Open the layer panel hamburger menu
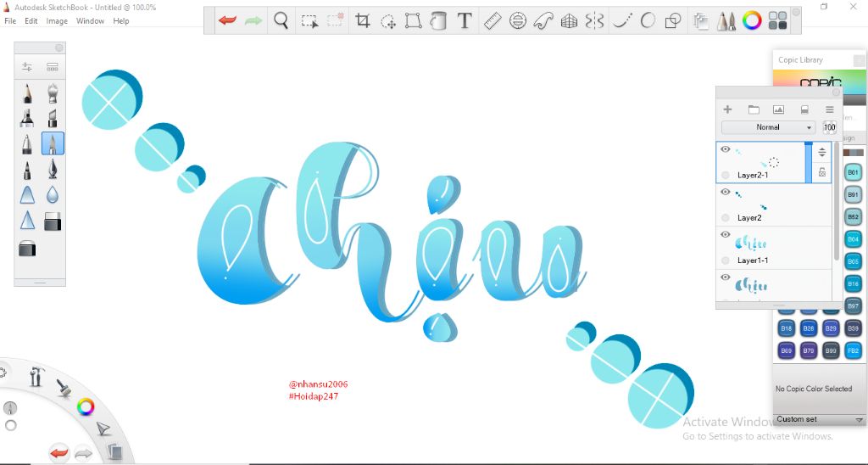Screen dimensions: 868x465 coord(829,109)
